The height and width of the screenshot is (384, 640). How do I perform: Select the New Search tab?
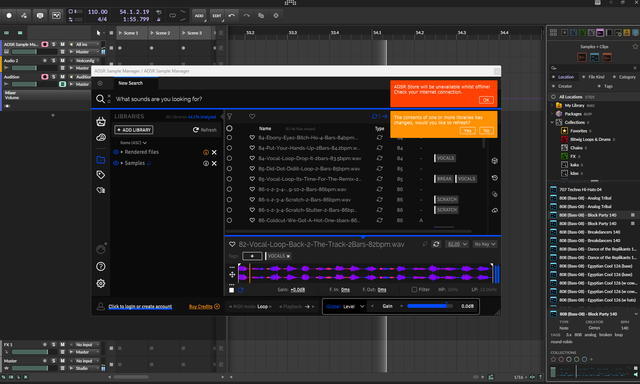(x=130, y=83)
